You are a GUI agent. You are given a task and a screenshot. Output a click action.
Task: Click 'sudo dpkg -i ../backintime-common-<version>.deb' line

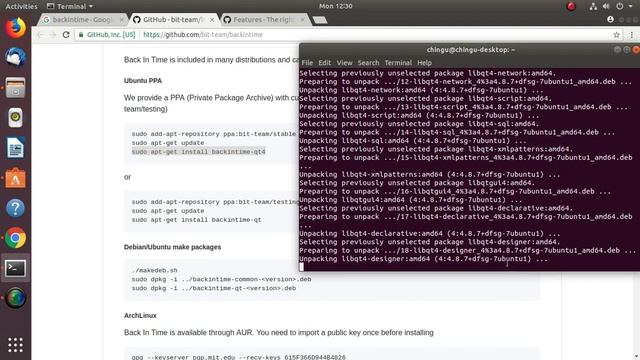click(221, 279)
